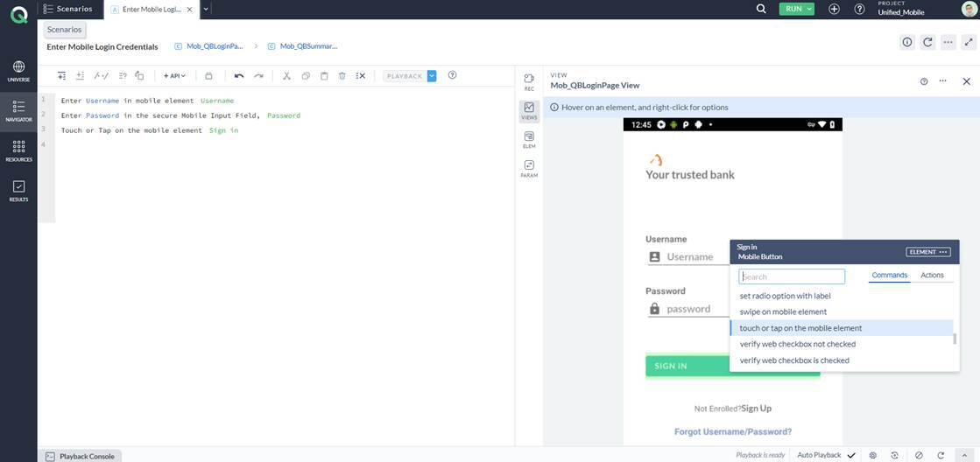Open the Navigator section in the sidebar

[18, 112]
